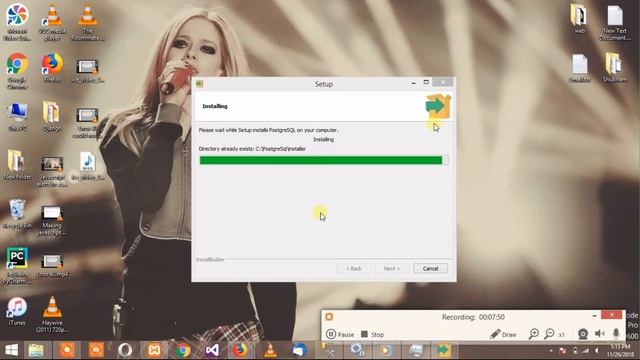The height and width of the screenshot is (360, 640).
Task: Open File Explorer from taskbar
Action: pos(36,350)
